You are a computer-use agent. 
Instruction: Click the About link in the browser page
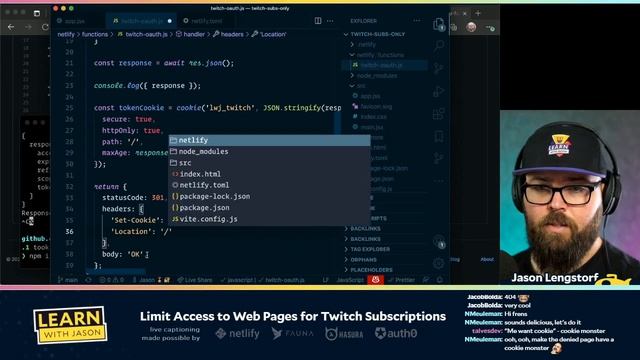click(x=487, y=259)
